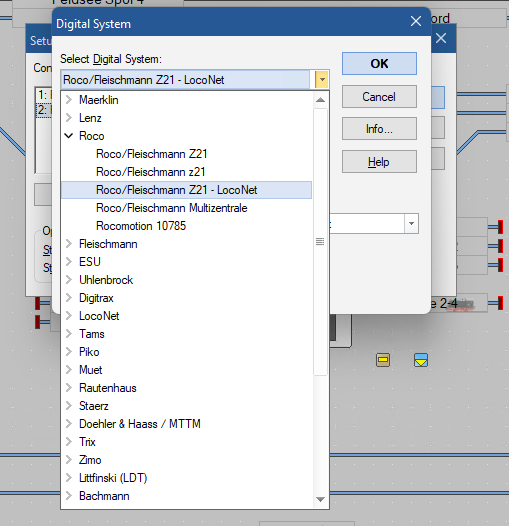Expand the Staerz tree node
This screenshot has height=526, width=509.
tap(69, 406)
